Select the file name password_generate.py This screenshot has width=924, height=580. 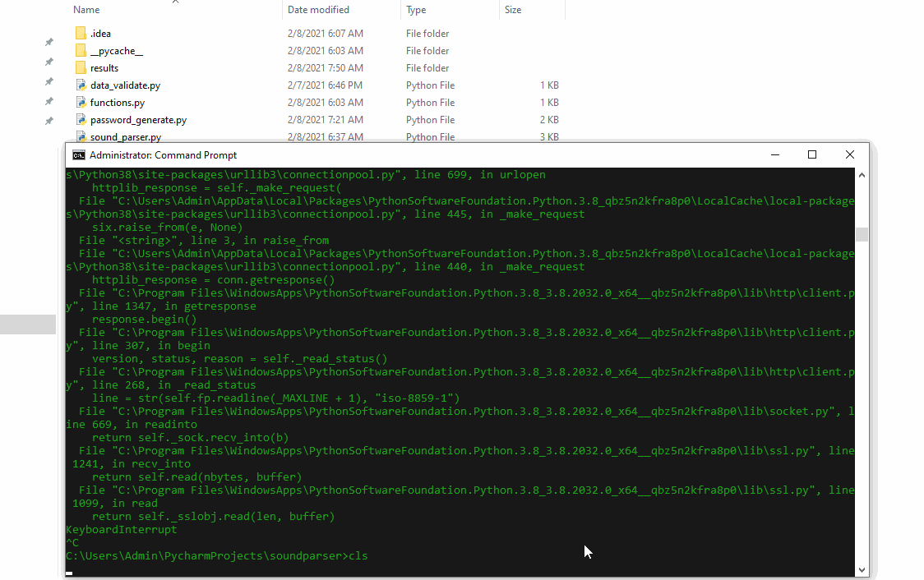click(138, 120)
